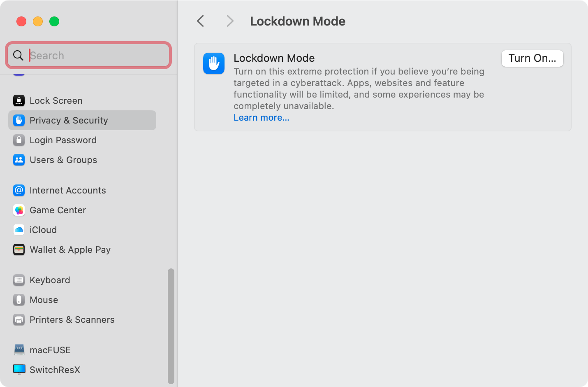Click the Lock Screen padlock icon
This screenshot has width=588, height=387.
pyautogui.click(x=19, y=100)
